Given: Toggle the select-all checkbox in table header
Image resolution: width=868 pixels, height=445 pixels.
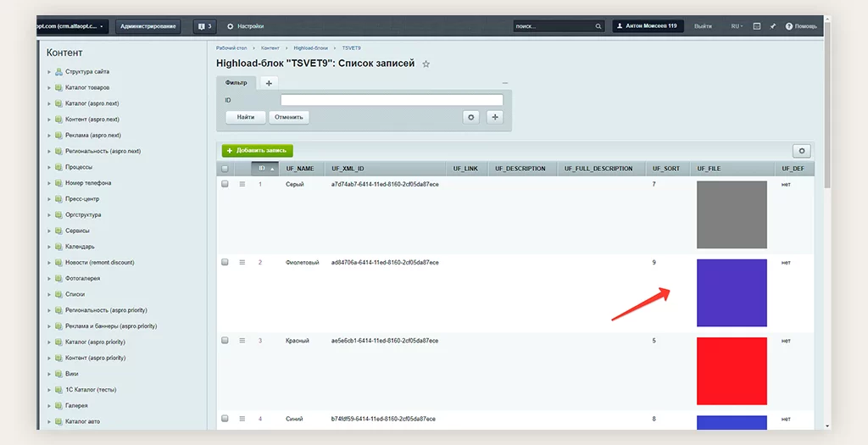Looking at the screenshot, I should click(x=225, y=169).
